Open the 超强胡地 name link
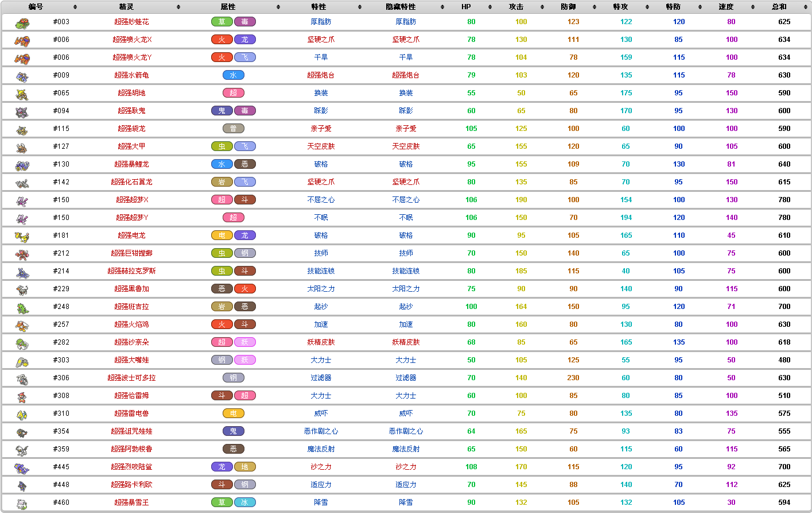The height and width of the screenshot is (514, 812). (x=131, y=93)
